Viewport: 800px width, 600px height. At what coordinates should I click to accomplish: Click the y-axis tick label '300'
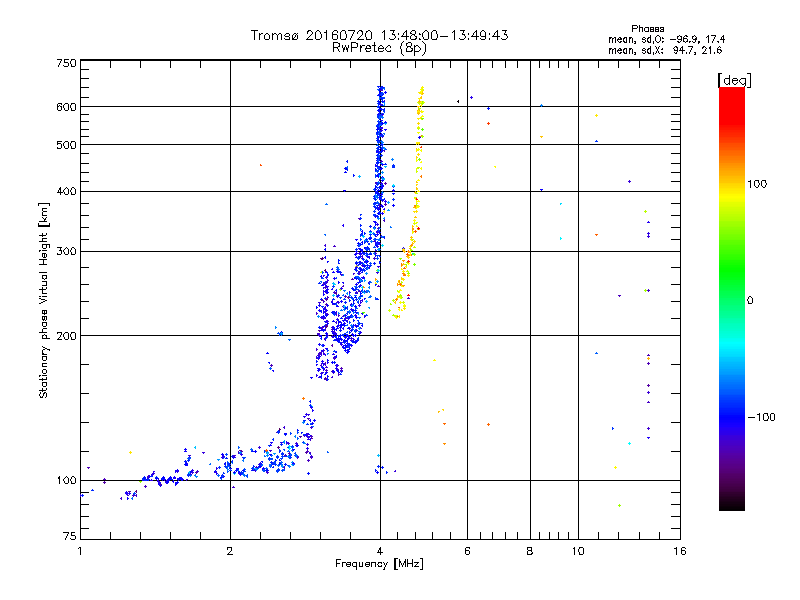(66, 252)
